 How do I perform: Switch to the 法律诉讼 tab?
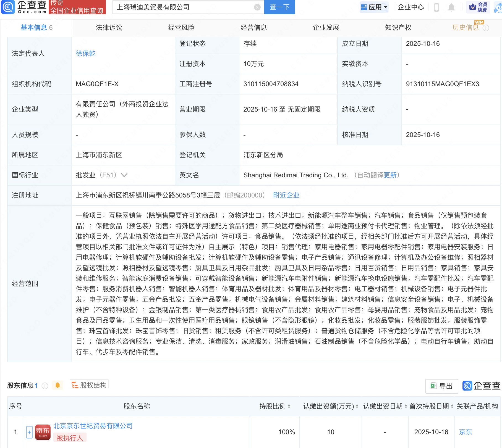tap(109, 28)
